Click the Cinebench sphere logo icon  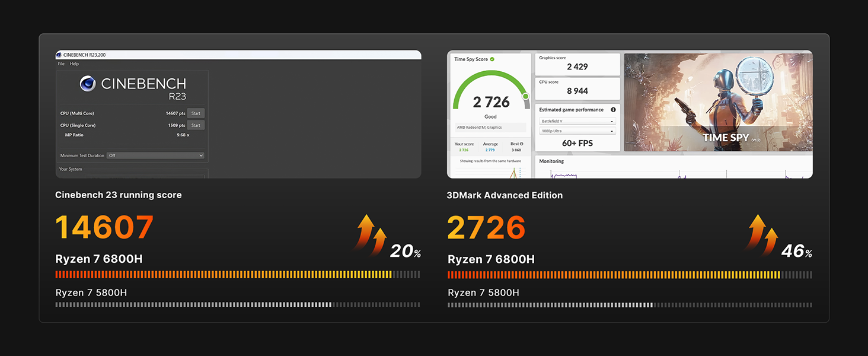[x=88, y=84]
